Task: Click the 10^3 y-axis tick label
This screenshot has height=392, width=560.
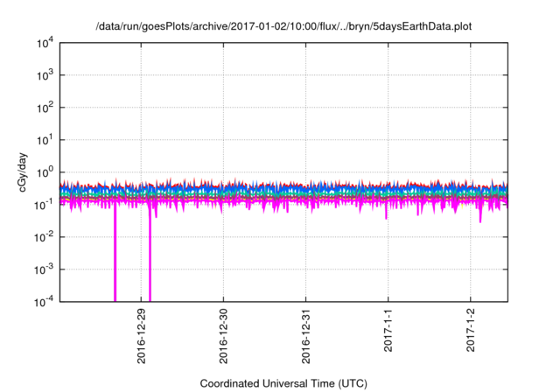Action: point(45,75)
